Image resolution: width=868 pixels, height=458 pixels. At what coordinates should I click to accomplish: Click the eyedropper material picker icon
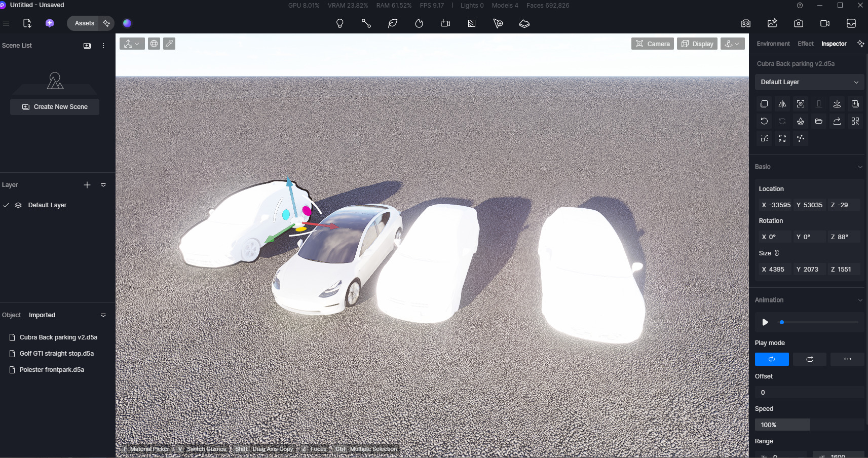[x=169, y=44]
